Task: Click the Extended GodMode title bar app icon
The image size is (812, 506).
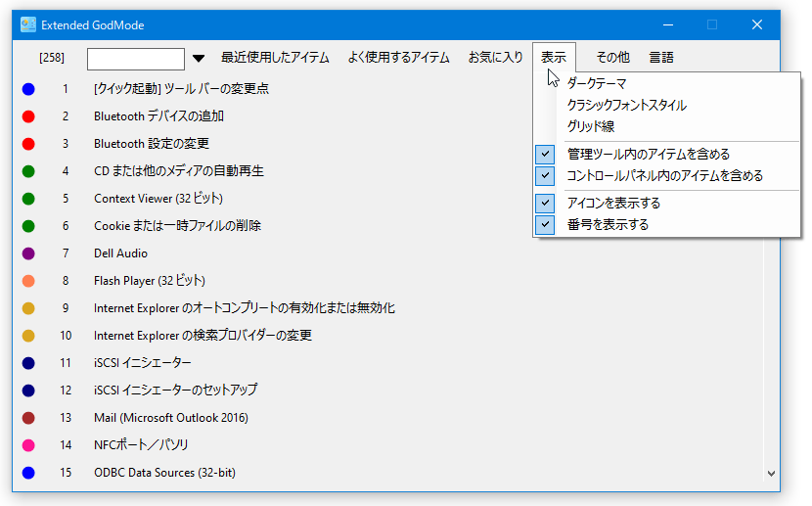Action: click(x=28, y=24)
